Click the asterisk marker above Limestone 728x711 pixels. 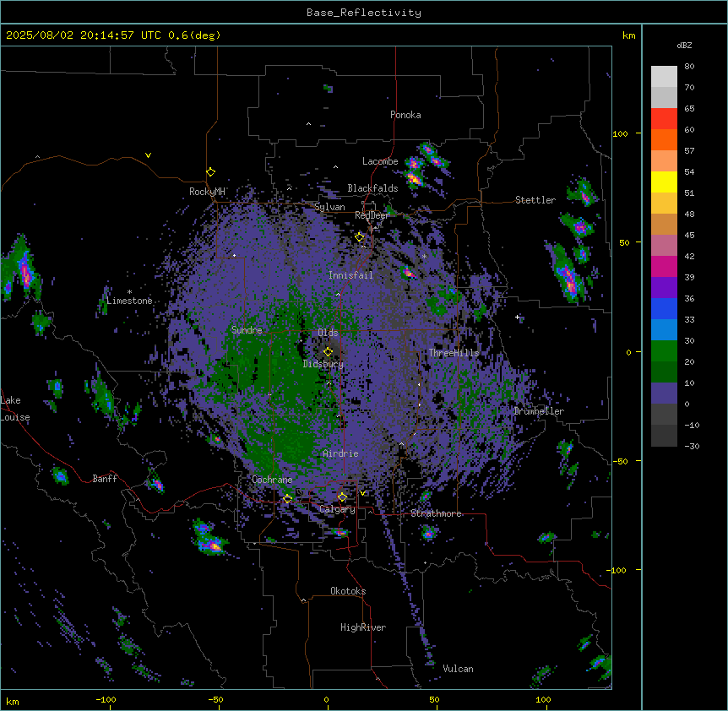[x=129, y=292]
